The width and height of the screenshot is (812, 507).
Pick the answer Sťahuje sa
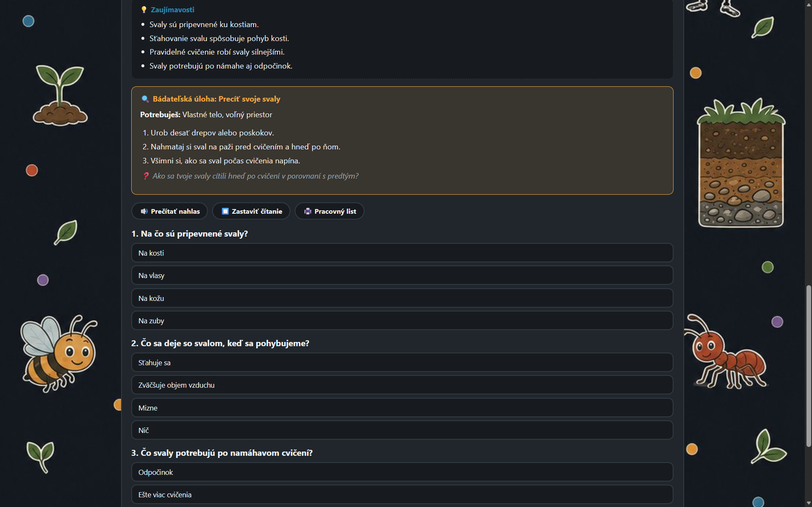coord(402,362)
